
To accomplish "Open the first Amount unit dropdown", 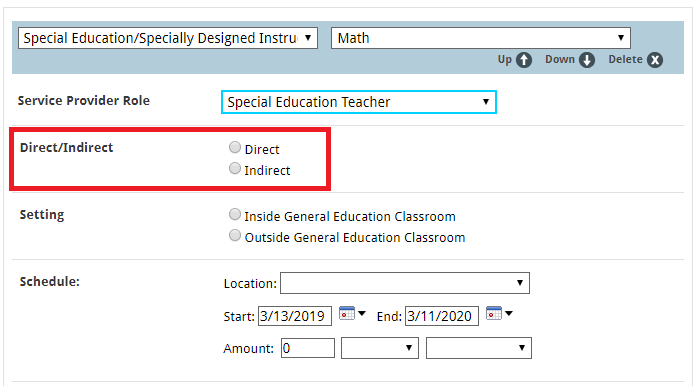I will [380, 348].
